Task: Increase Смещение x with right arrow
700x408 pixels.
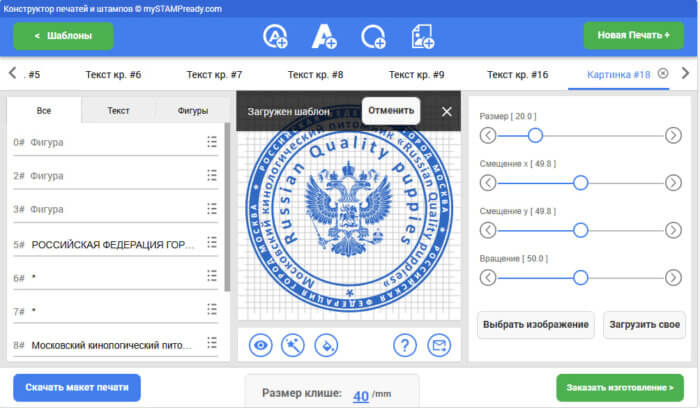Action: tap(673, 183)
